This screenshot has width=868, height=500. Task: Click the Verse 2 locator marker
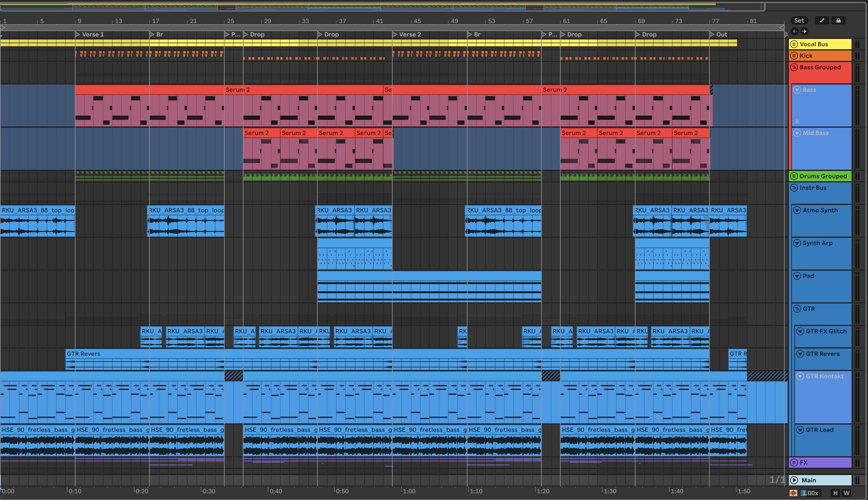(395, 34)
